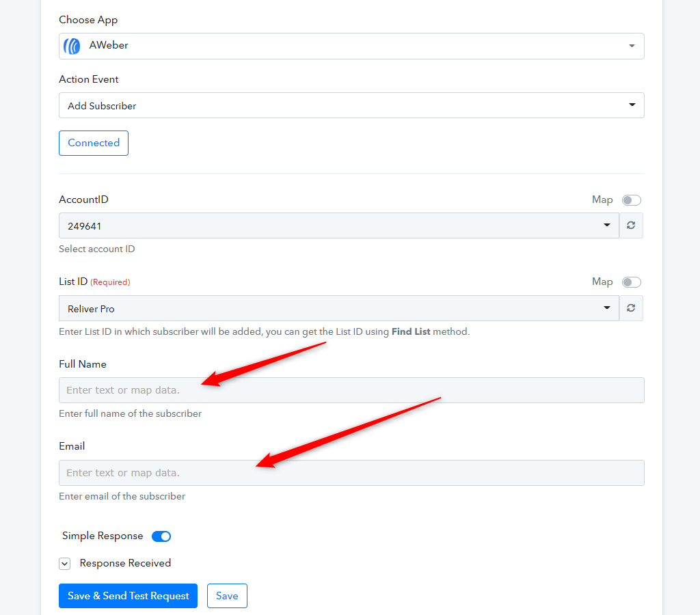
Task: Focus the Full Name input field
Action: (x=351, y=390)
